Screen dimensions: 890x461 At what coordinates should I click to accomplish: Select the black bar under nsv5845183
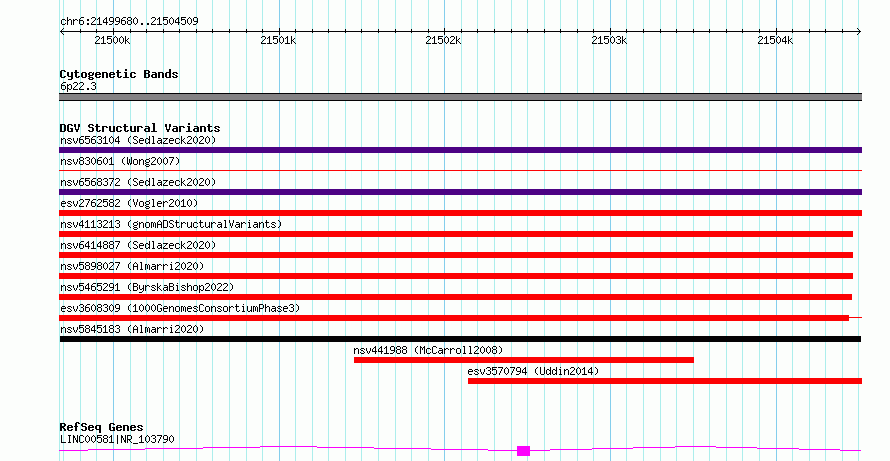(460, 339)
